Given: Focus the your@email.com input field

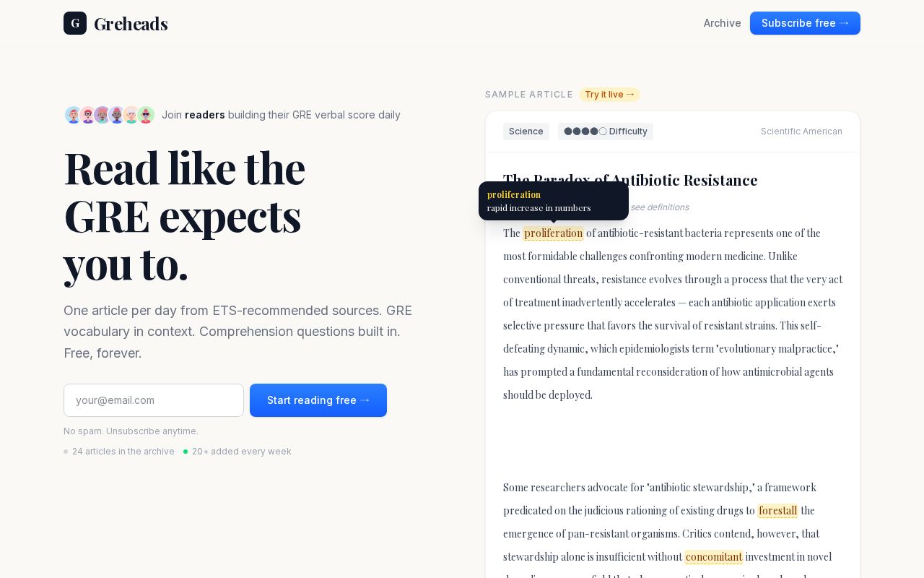Looking at the screenshot, I should [154, 400].
